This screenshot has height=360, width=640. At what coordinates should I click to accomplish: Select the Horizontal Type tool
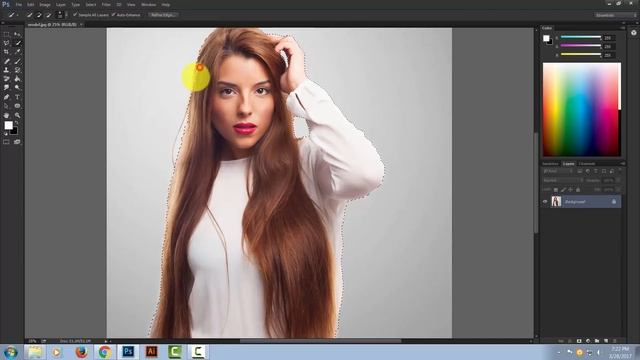17,97
